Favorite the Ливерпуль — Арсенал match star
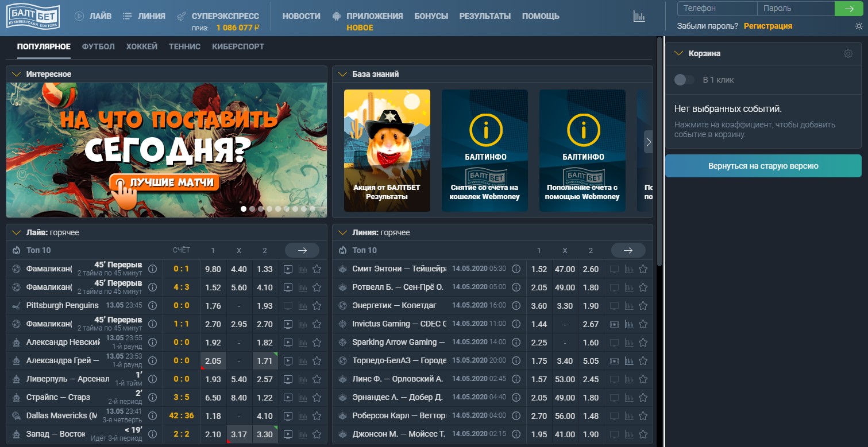This screenshot has height=447, width=868. [x=317, y=379]
